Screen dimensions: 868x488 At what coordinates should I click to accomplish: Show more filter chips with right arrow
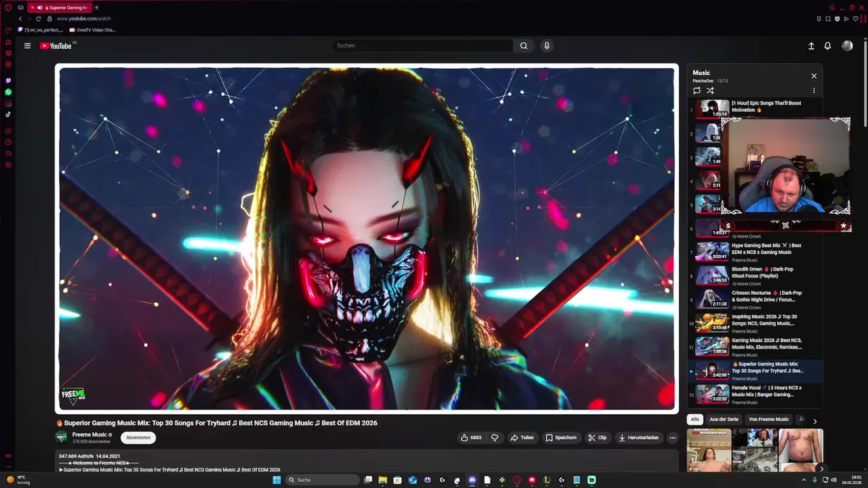pyautogui.click(x=815, y=421)
